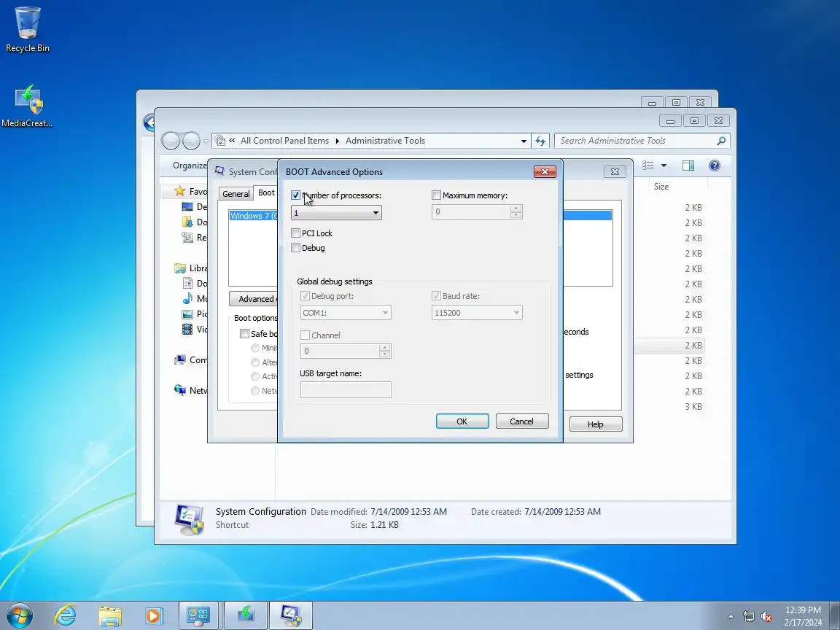This screenshot has height=630, width=840.
Task: Open the Windows Start orb
Action: (19, 615)
